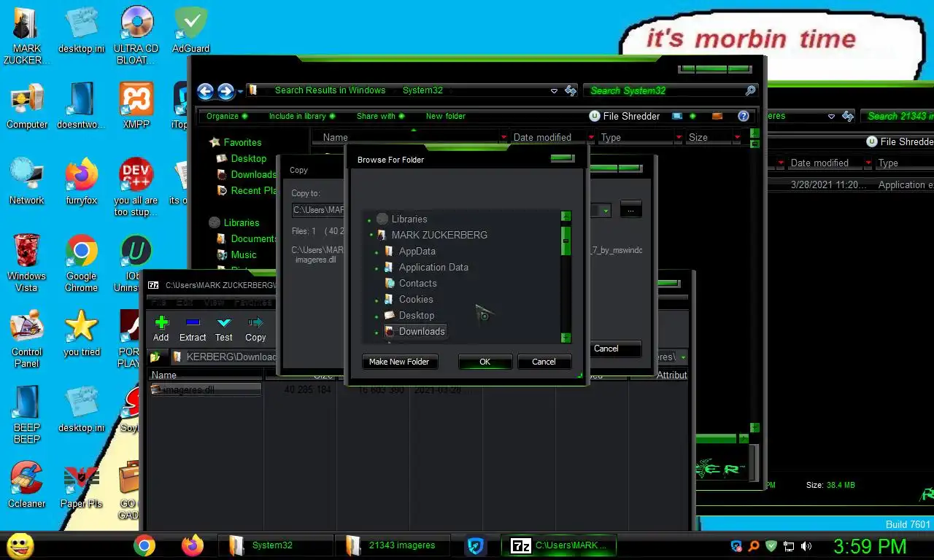Open the BEEP BEEP desktop icon

click(27, 416)
